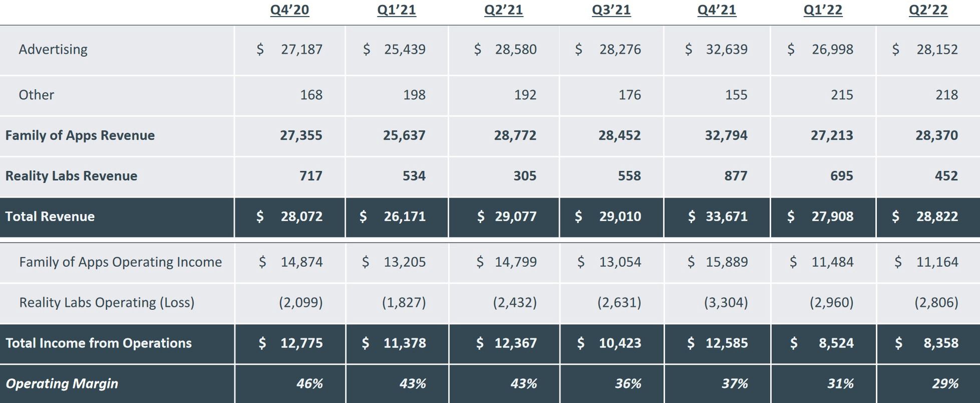Click the Q4'21 Total Revenue value 33,671

click(726, 217)
